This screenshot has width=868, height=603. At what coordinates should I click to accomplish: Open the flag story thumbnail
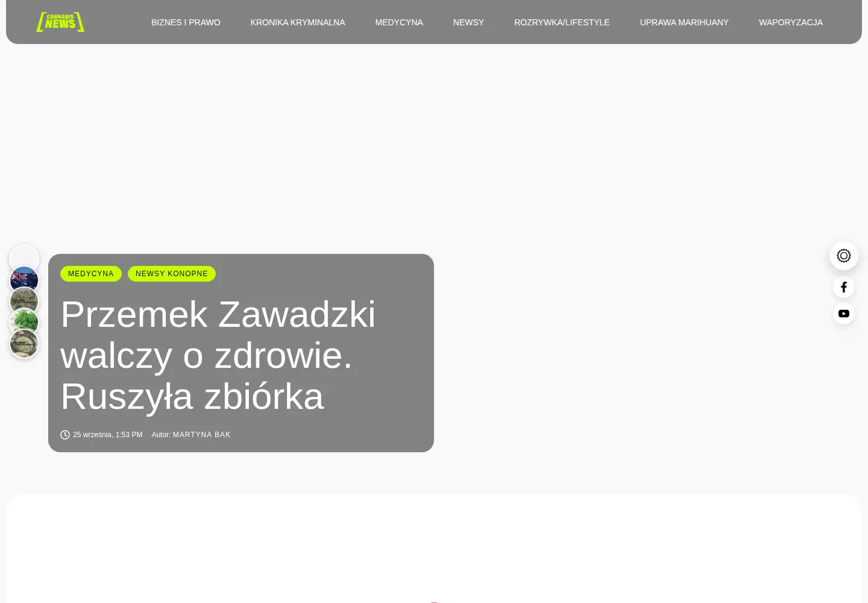24,280
